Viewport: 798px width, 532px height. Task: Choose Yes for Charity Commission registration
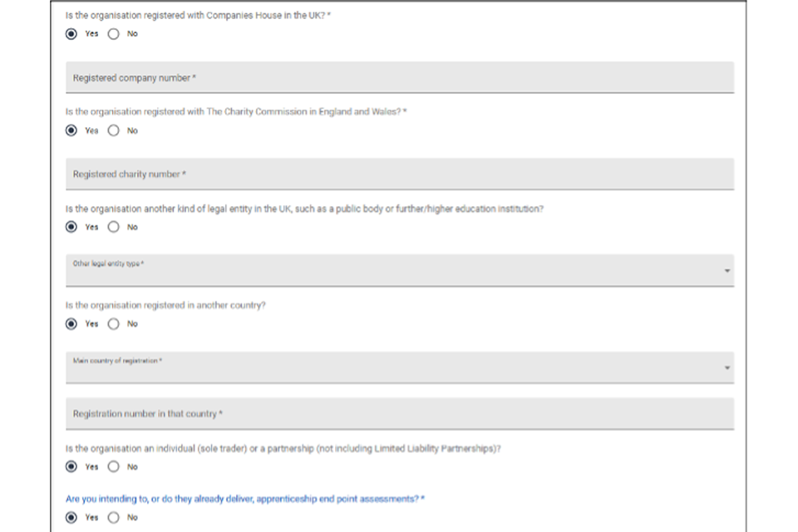(x=71, y=131)
